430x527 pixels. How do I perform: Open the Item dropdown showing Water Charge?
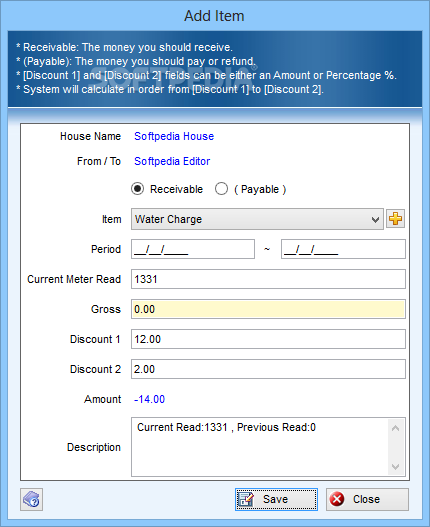pyautogui.click(x=257, y=219)
